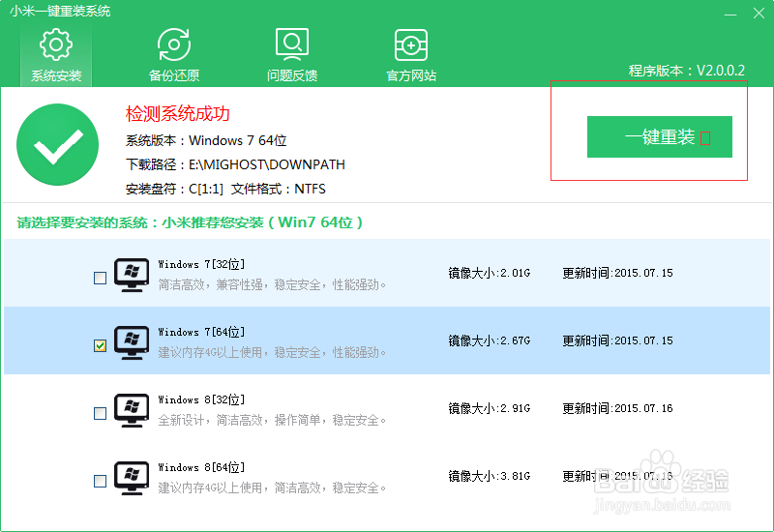Open the 官方网站 website icon
774x532 pixels.
click(410, 55)
